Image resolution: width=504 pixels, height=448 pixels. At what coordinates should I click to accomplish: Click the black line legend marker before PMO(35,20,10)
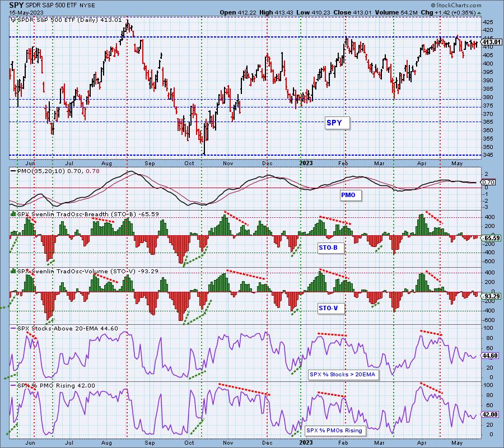coord(13,171)
